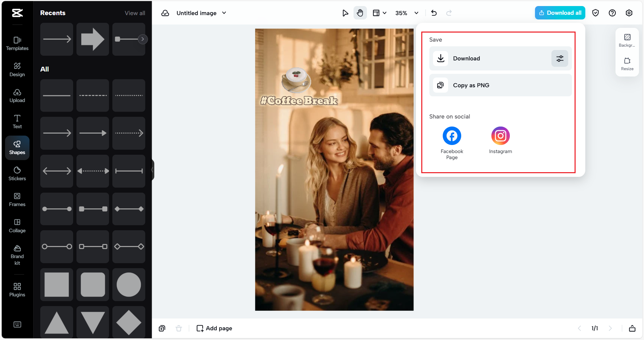Open View all recent shapes

(135, 13)
